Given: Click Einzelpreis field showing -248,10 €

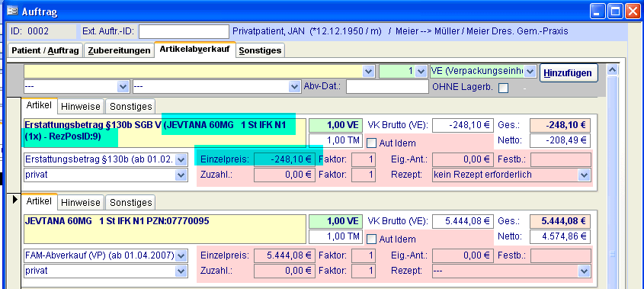Looking at the screenshot, I should pyautogui.click(x=284, y=159).
